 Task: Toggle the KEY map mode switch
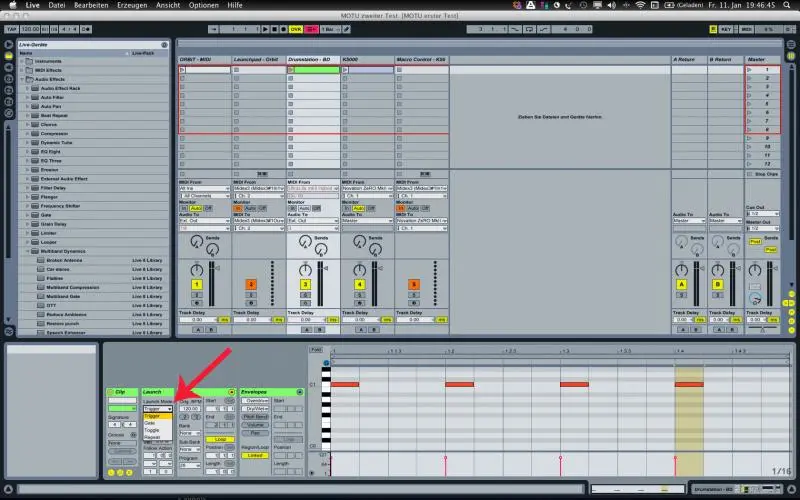pos(725,30)
